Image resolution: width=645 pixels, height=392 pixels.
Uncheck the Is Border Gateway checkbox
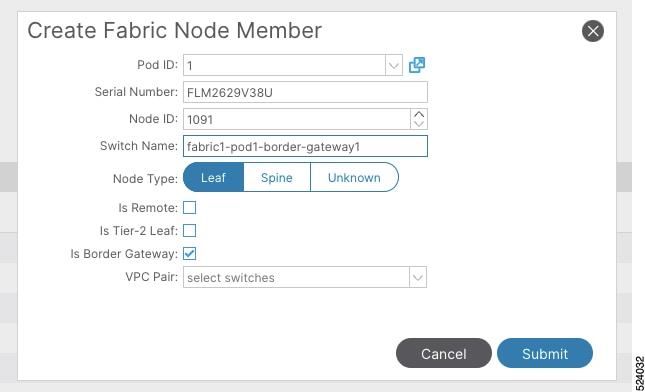(189, 254)
